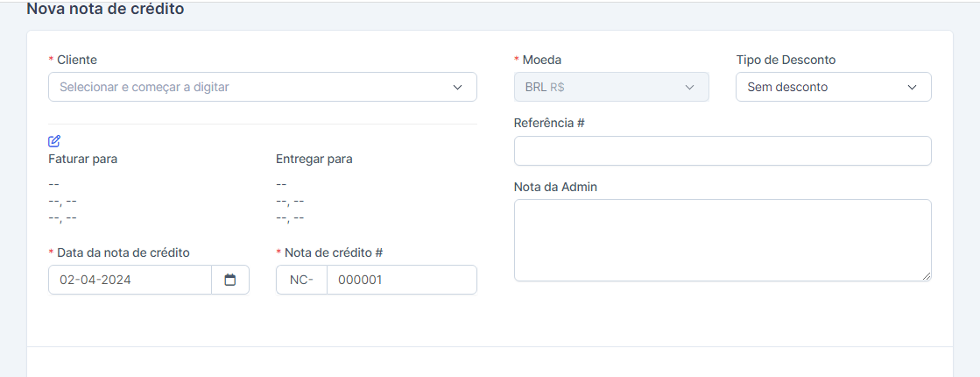This screenshot has width=980, height=377.
Task: Click the Faturar para heading
Action: [x=83, y=159]
